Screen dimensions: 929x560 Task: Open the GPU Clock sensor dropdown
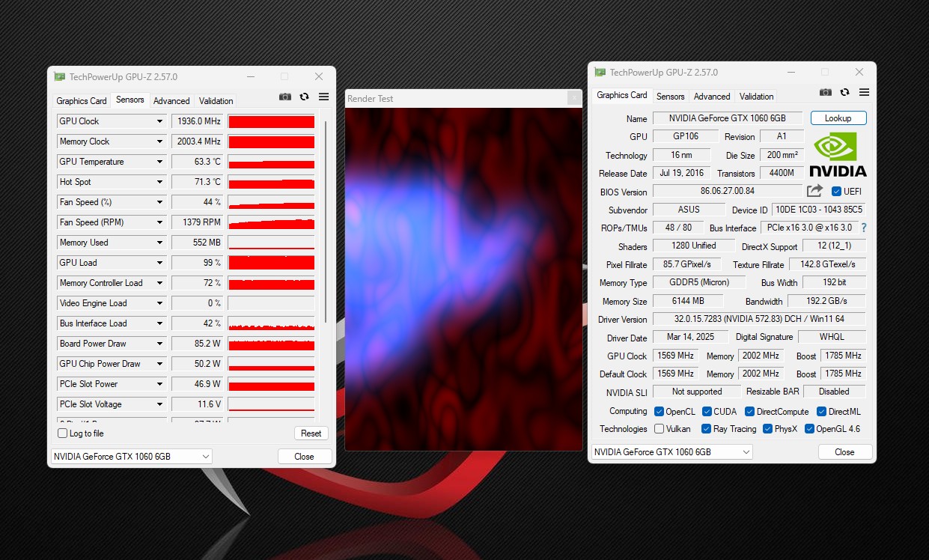coord(159,121)
